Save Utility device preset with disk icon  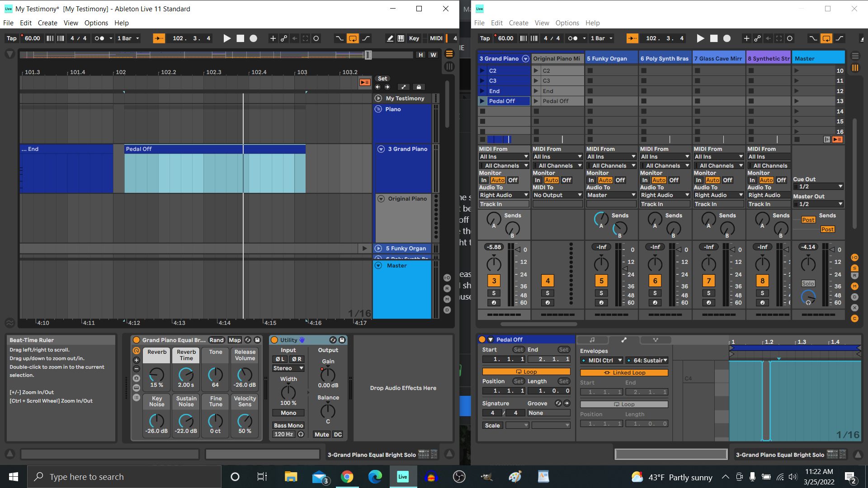pos(342,340)
